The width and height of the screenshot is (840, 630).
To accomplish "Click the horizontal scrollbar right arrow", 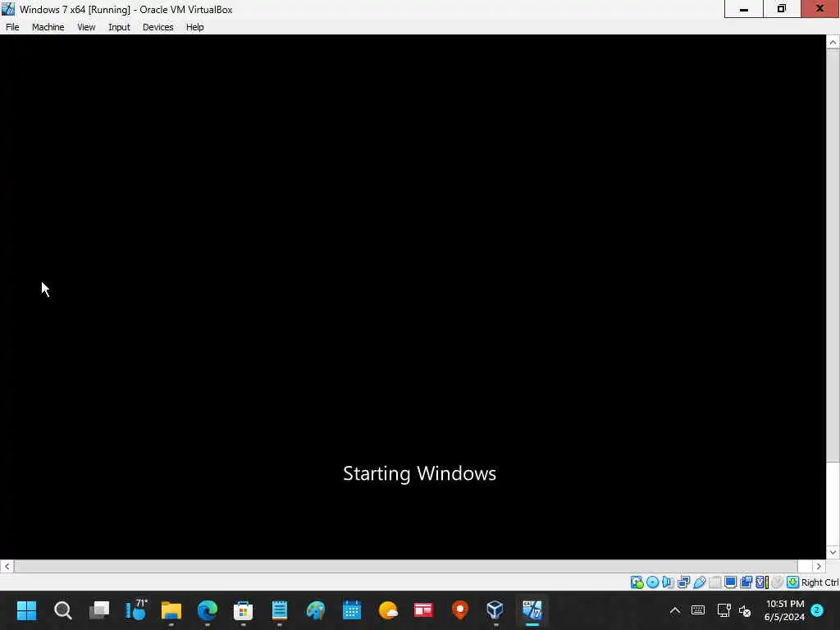I will pyautogui.click(x=819, y=566).
